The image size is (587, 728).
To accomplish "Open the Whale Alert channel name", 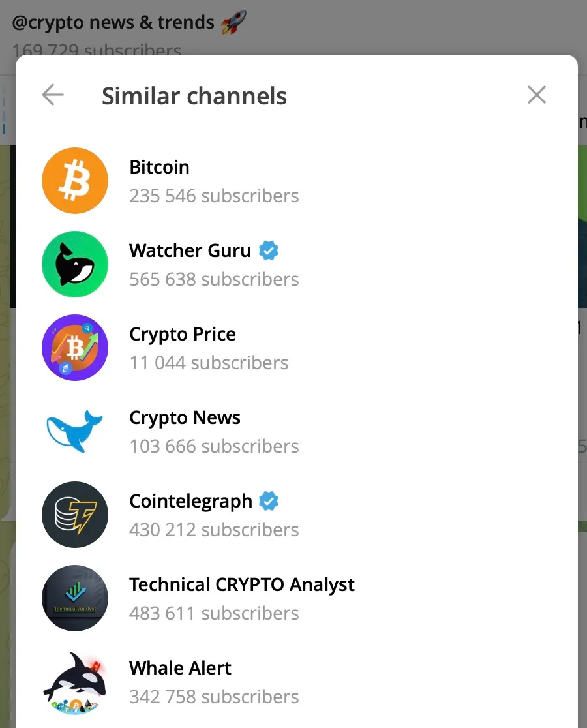I will click(x=180, y=668).
